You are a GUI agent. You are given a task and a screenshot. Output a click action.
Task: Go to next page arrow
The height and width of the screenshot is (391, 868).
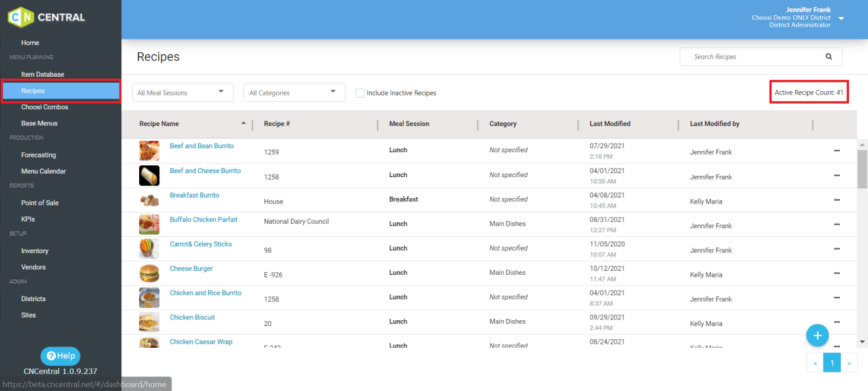coord(850,362)
